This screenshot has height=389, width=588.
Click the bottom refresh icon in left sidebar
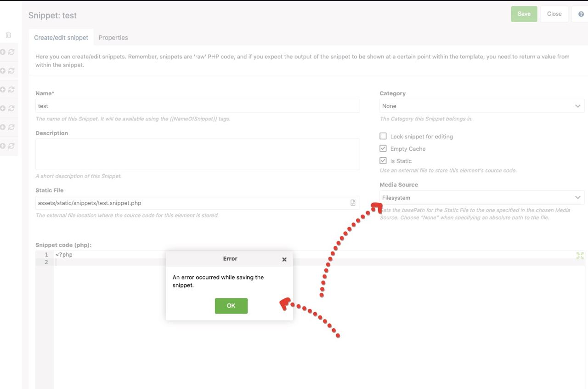(10, 145)
